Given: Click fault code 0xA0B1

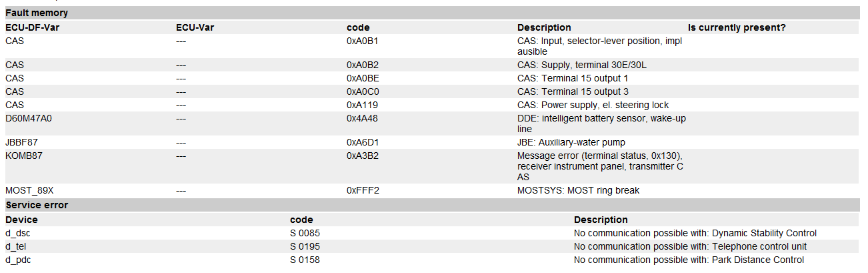Looking at the screenshot, I should [363, 41].
